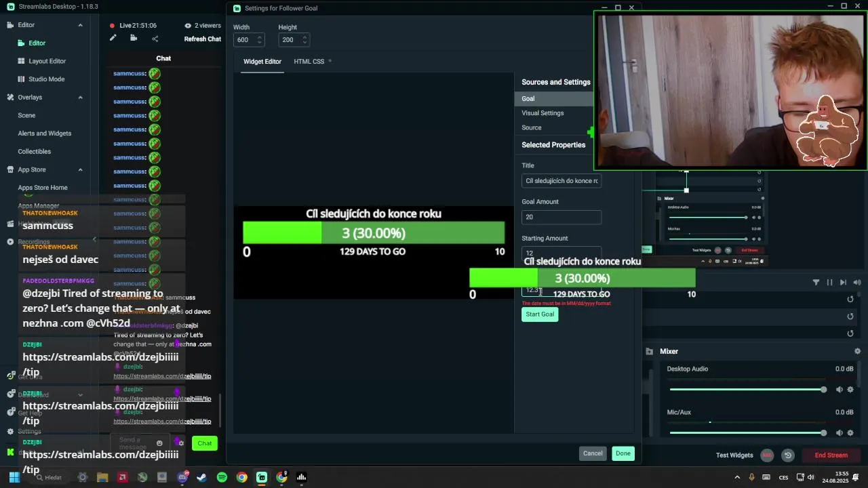Open File Explorer from the taskbar
This screenshot has height=488, width=868.
[102, 477]
